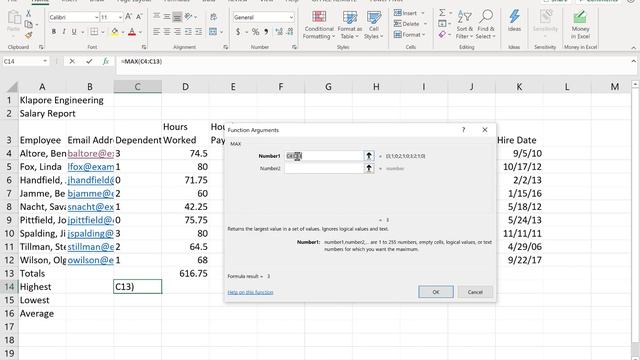Open the font size dropdown
This screenshot has width=640, height=360.
pyautogui.click(x=120, y=17)
